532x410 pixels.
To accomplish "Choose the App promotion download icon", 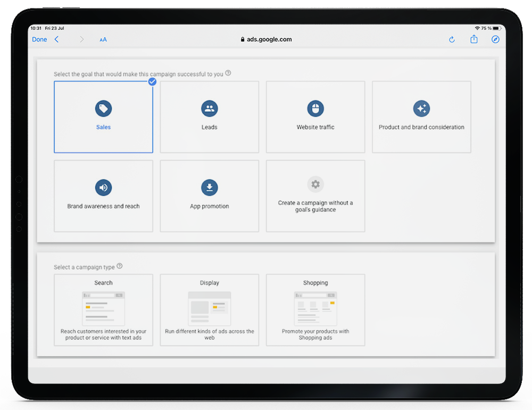I will pos(209,187).
